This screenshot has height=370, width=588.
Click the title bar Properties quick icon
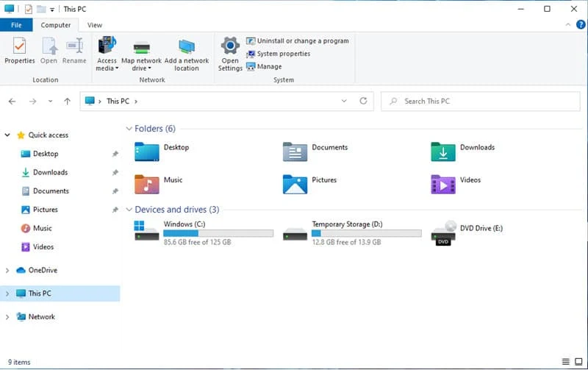29,9
